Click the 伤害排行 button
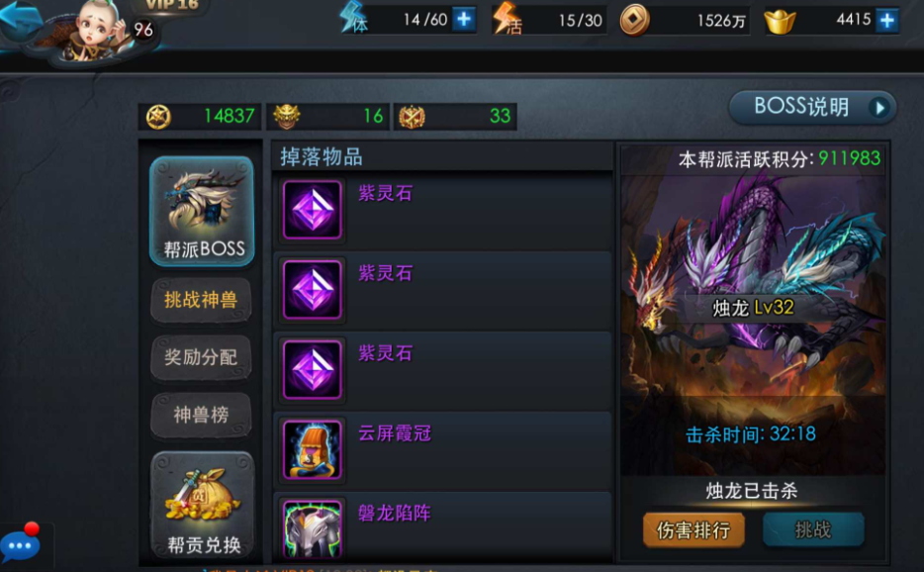Screen dimensions: 924x572 [x=693, y=530]
